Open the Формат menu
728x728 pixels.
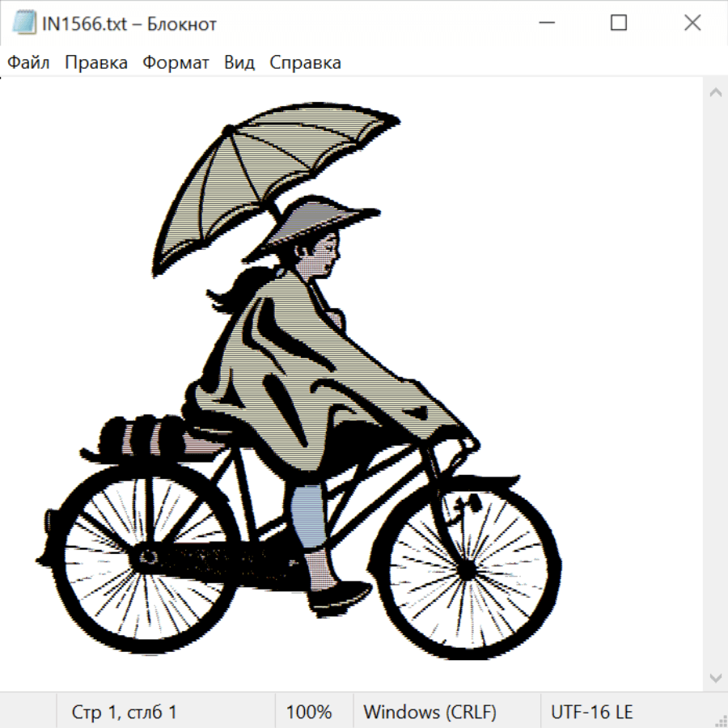point(176,63)
